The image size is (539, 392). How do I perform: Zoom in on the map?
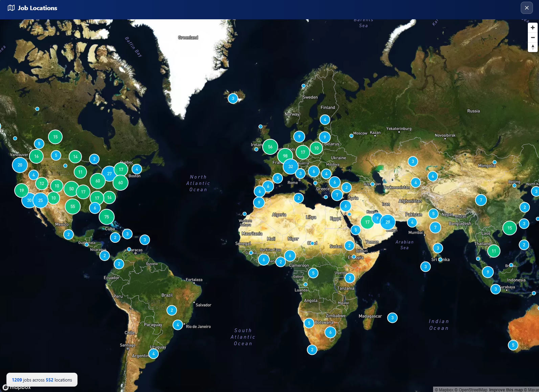pos(533,28)
